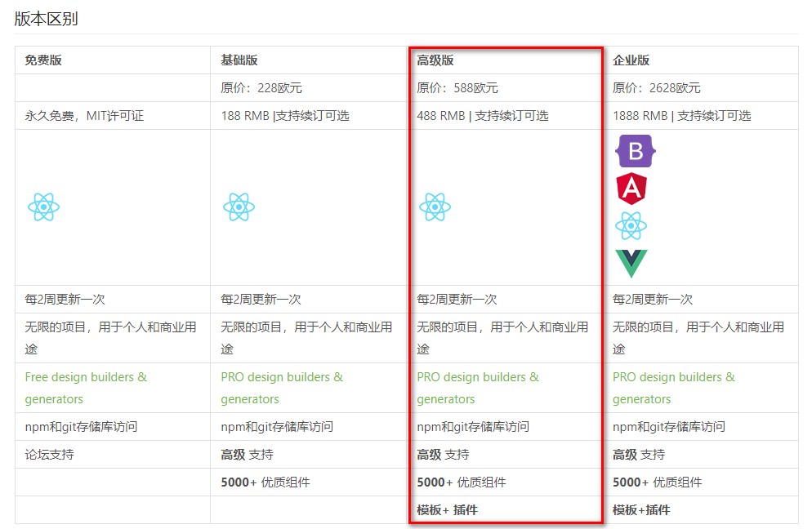Click 永久免费，MIT许可证 cell

[84, 116]
